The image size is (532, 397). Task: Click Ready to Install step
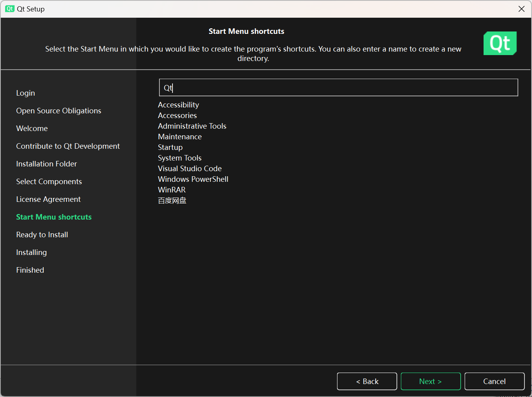click(42, 235)
